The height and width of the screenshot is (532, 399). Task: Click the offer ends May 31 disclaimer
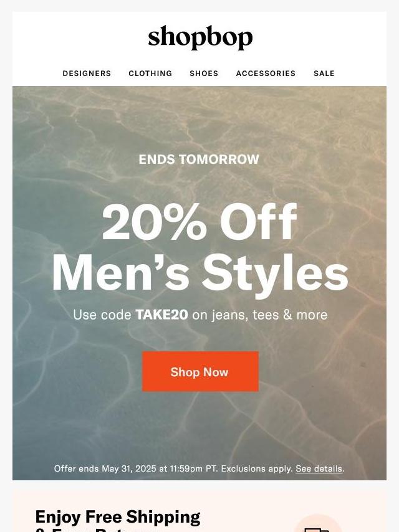[199, 468]
